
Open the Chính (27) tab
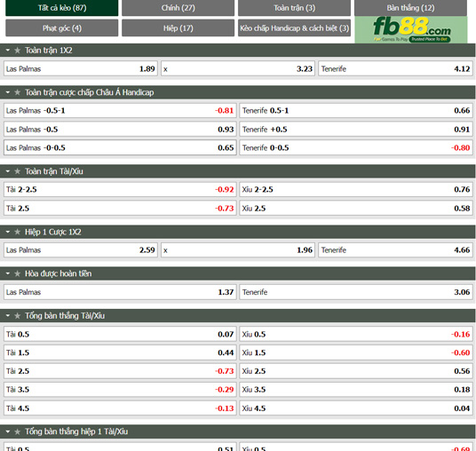(178, 8)
